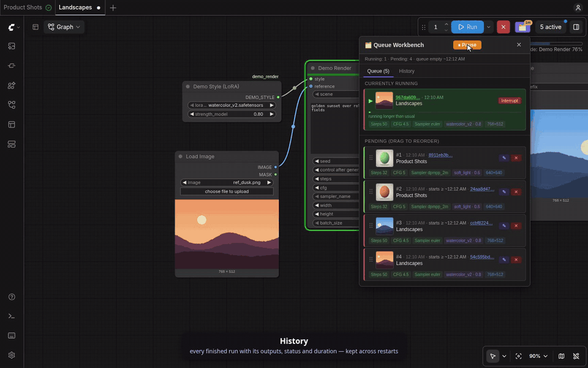Click the fit view icon in bottom toolbar

click(519, 356)
